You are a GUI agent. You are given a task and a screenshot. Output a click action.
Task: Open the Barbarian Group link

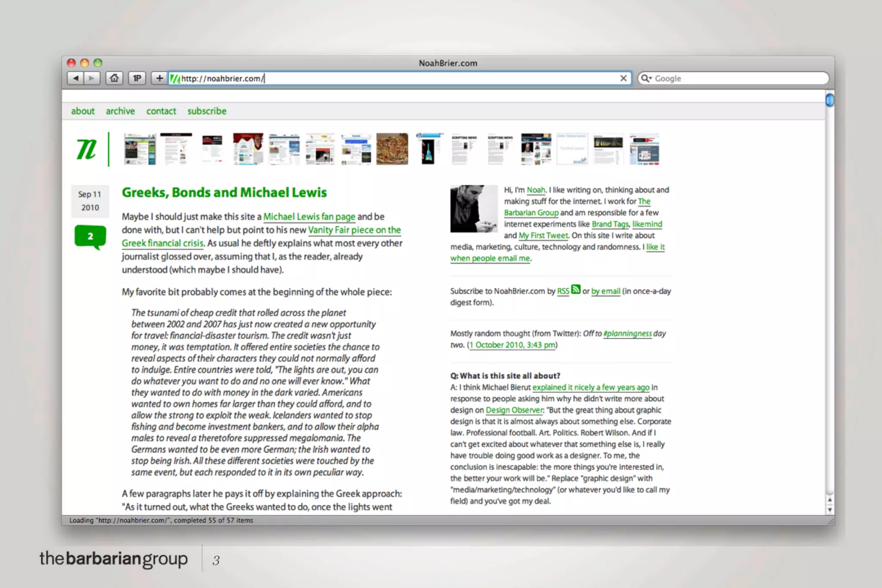[531, 213]
